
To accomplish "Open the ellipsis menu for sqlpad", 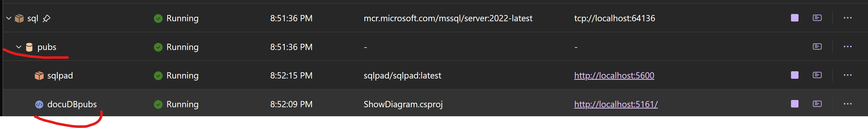I will (x=847, y=75).
